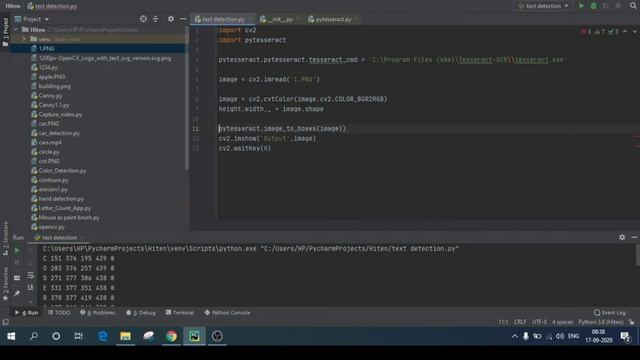
Task: Click the Locate file crosshair icon in Project panel
Action: pyautogui.click(x=143, y=19)
